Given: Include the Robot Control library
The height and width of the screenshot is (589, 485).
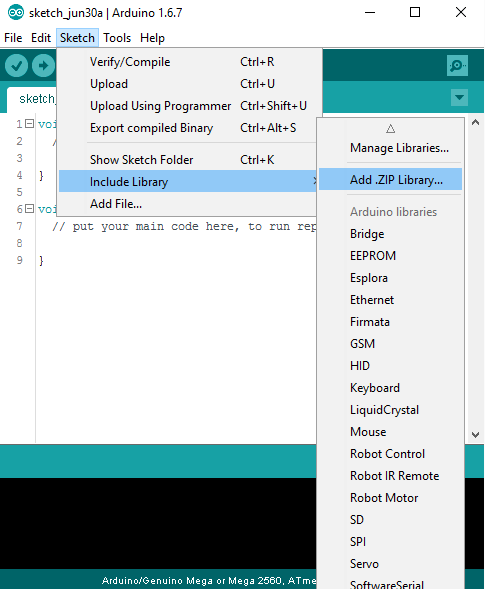Looking at the screenshot, I should [x=390, y=454].
